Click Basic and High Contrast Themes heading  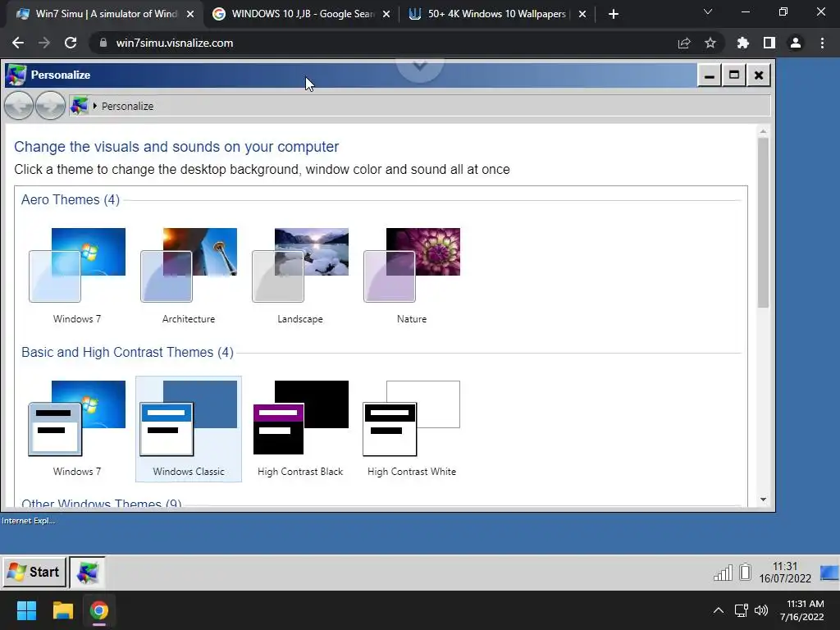point(127,352)
